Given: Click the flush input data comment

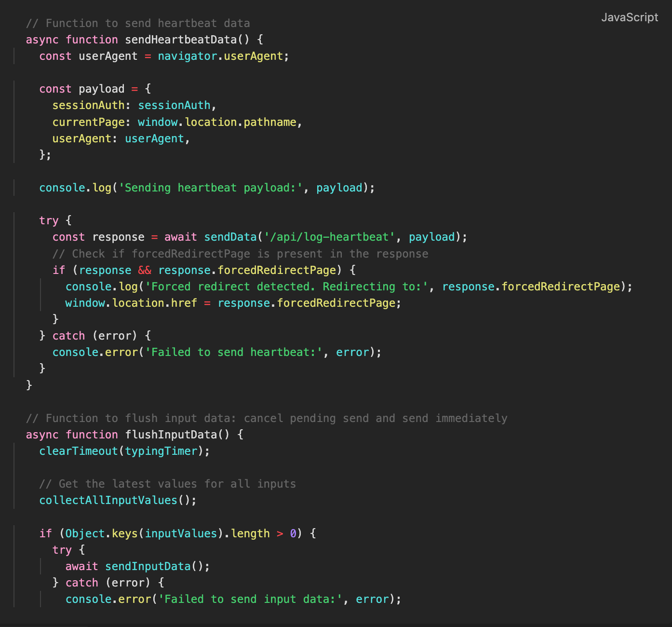Looking at the screenshot, I should point(266,418).
